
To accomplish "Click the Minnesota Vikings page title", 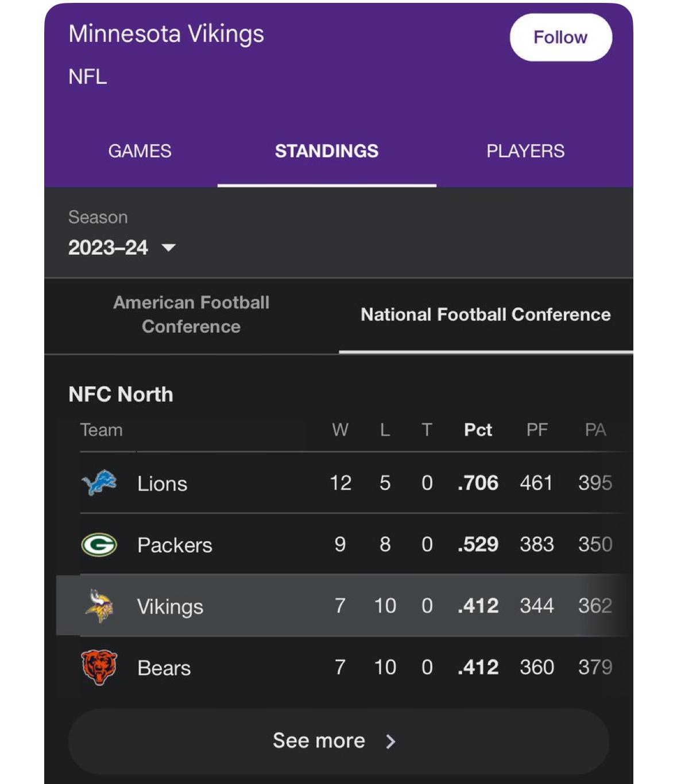I will pos(166,34).
